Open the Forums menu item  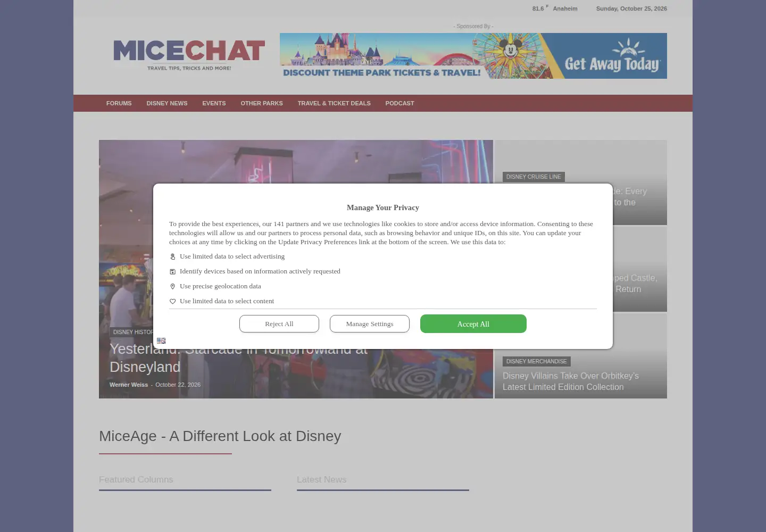point(119,103)
